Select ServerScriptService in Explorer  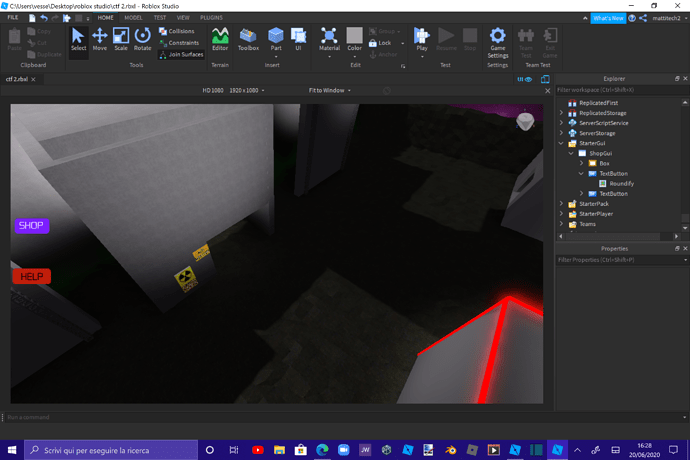click(603, 123)
